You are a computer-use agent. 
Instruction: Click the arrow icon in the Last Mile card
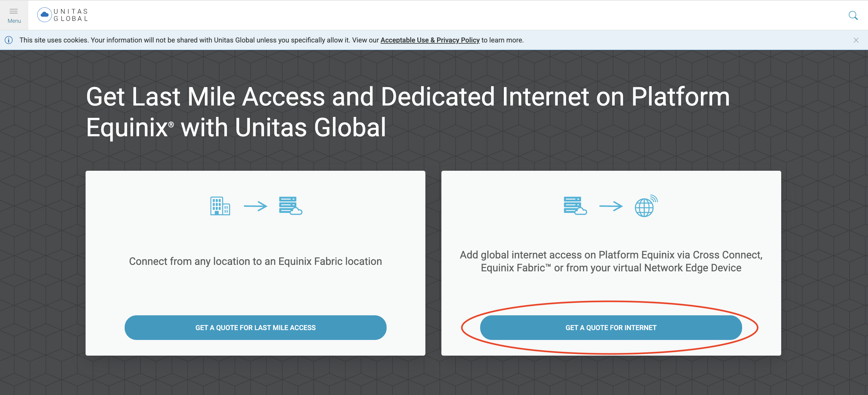coord(255,206)
